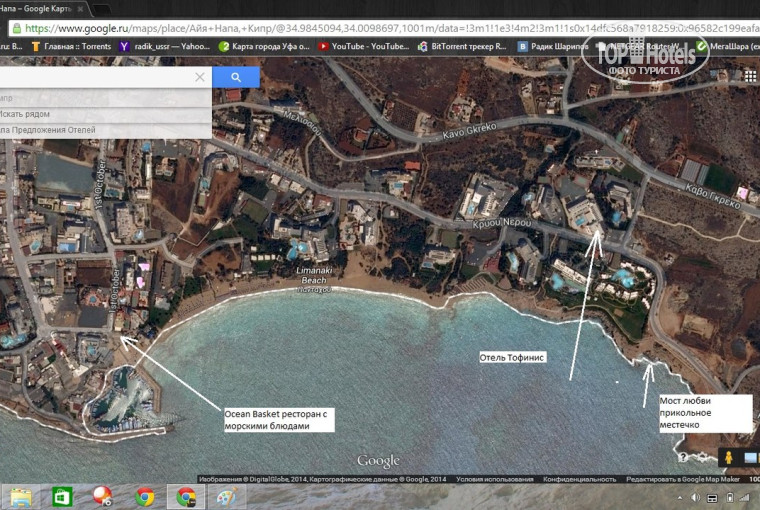Clear the search box with the X
The height and width of the screenshot is (510, 760).
point(200,77)
